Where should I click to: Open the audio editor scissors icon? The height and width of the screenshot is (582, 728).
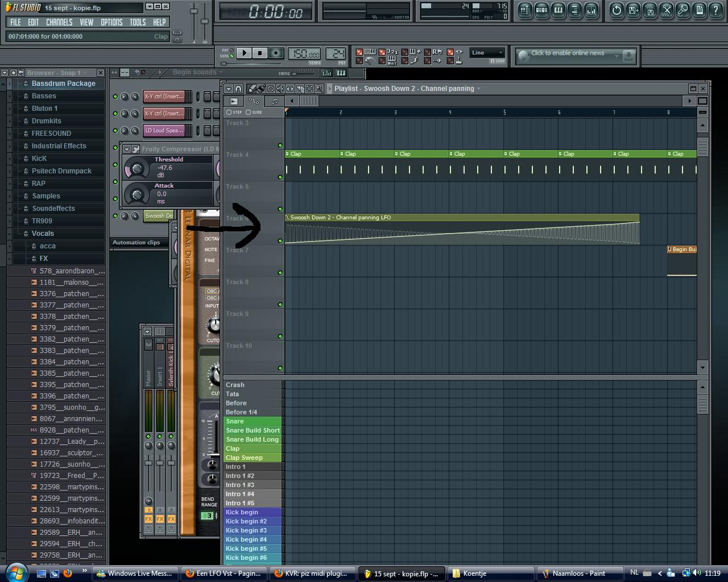point(666,10)
